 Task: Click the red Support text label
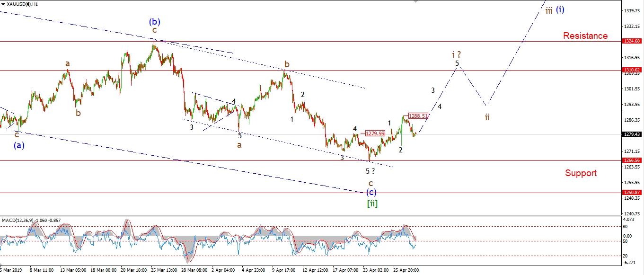pyautogui.click(x=581, y=173)
